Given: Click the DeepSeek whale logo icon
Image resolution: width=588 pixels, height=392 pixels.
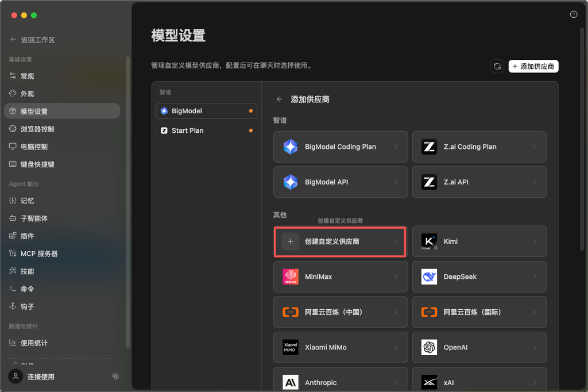Looking at the screenshot, I should pyautogui.click(x=429, y=276).
